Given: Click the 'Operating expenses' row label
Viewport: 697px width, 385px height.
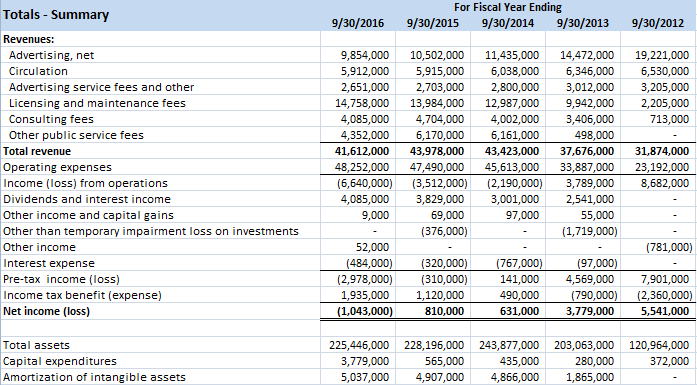Looking at the screenshot, I should 57,167.
